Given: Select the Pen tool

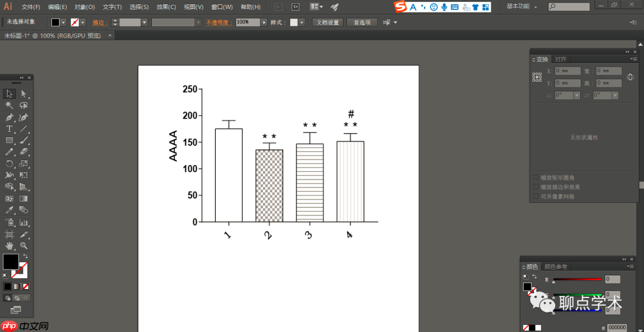Looking at the screenshot, I should click(x=10, y=117).
